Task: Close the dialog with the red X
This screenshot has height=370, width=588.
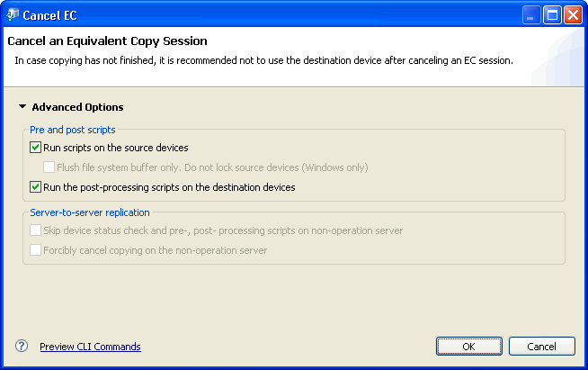Action: click(x=573, y=15)
